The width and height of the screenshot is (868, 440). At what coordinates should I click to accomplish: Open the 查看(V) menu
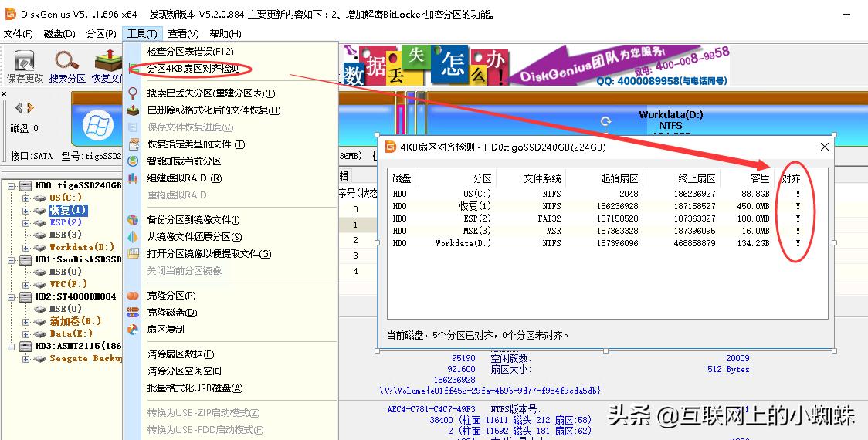pos(183,34)
